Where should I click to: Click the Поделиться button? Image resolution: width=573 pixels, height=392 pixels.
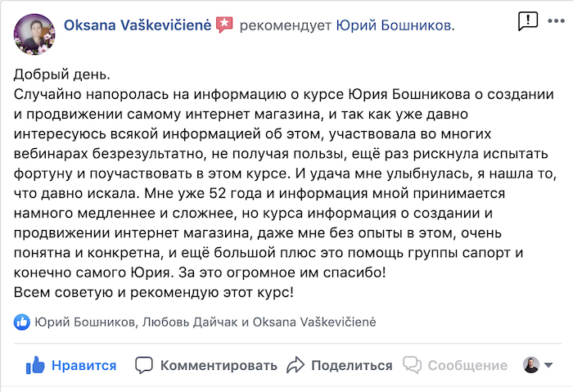(340, 365)
